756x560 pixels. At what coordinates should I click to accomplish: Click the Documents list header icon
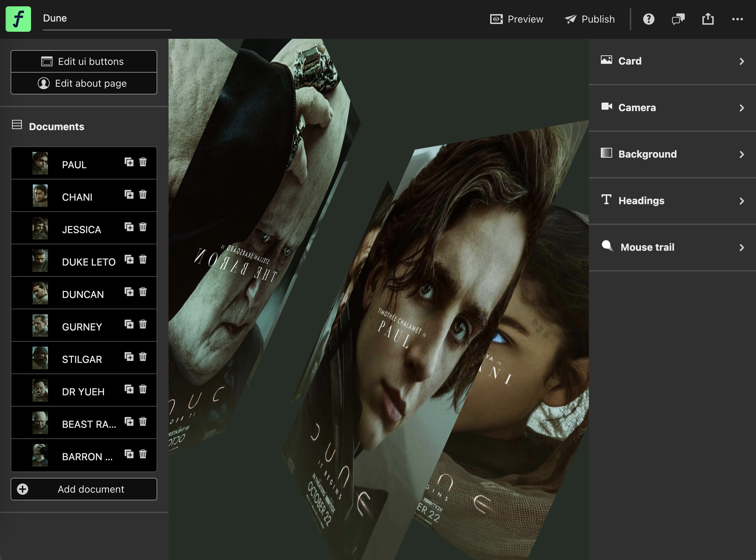[x=17, y=125]
